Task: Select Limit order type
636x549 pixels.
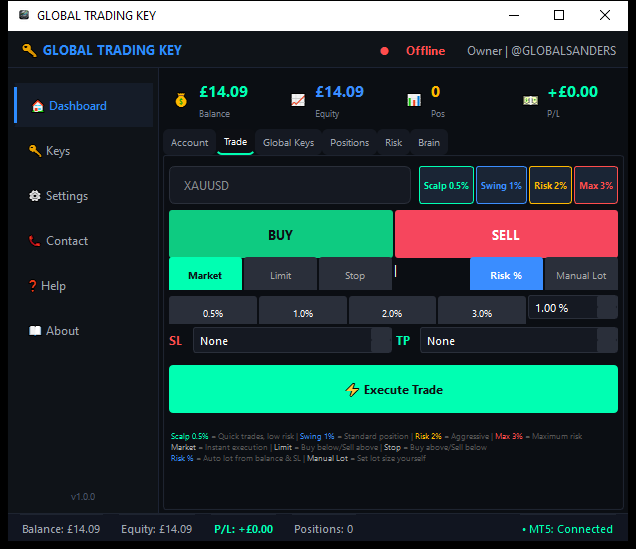Action: click(281, 274)
